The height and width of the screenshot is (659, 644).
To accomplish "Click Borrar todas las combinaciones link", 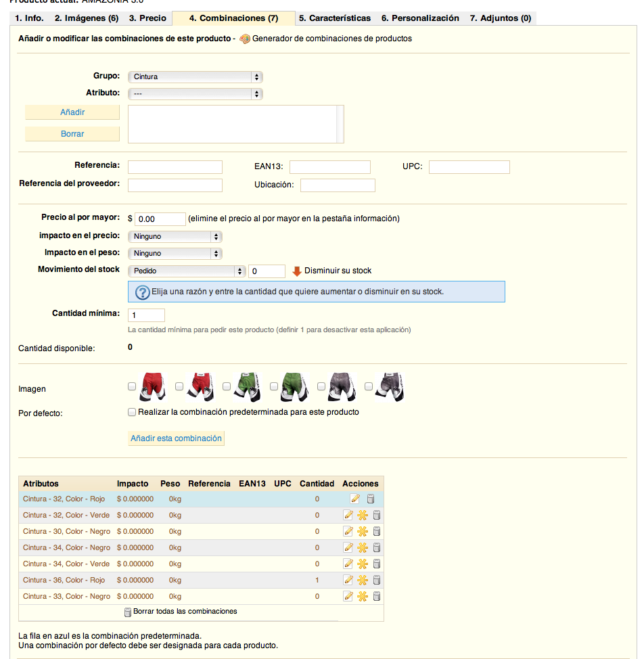I will click(185, 612).
